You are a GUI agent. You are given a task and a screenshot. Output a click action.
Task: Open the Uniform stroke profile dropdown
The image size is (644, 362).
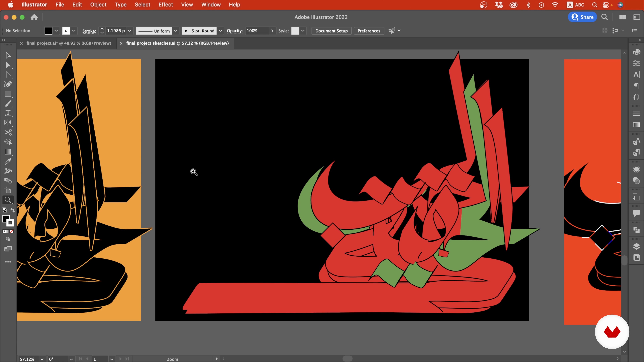(x=176, y=31)
